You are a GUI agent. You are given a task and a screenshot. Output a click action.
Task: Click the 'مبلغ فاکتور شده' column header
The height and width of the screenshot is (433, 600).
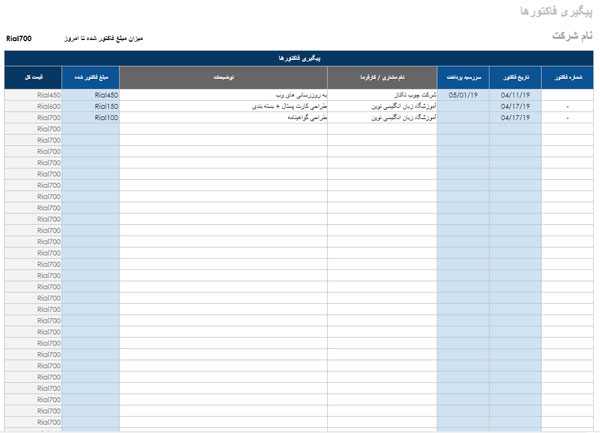coord(91,77)
